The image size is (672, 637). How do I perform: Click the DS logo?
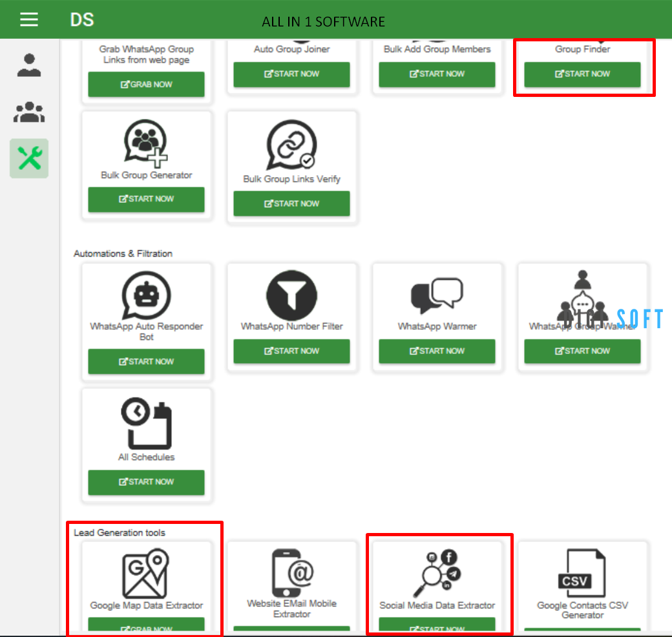tap(82, 20)
